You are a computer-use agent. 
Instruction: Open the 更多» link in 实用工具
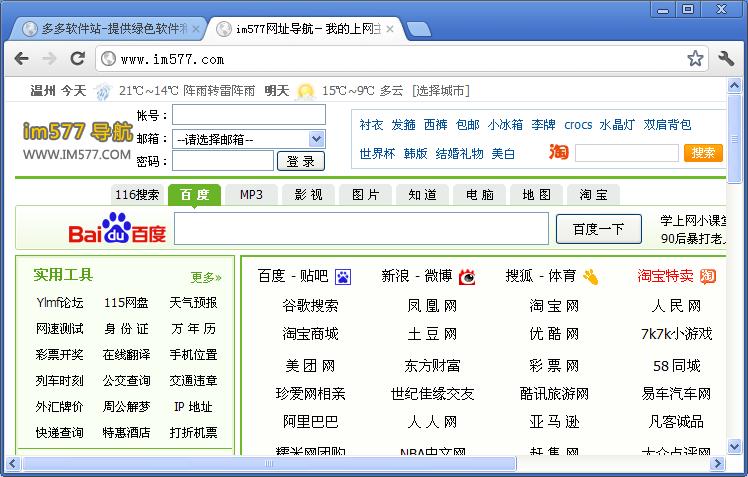pos(206,277)
